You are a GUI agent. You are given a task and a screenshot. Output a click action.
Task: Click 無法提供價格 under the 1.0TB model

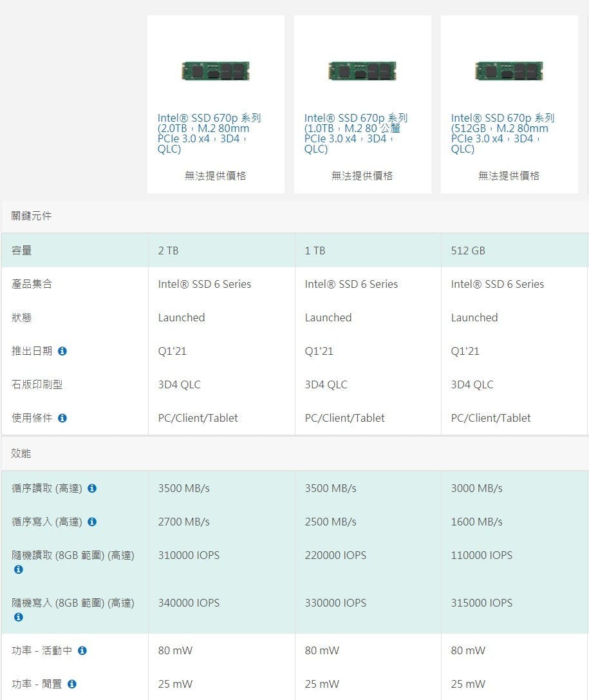tap(362, 176)
